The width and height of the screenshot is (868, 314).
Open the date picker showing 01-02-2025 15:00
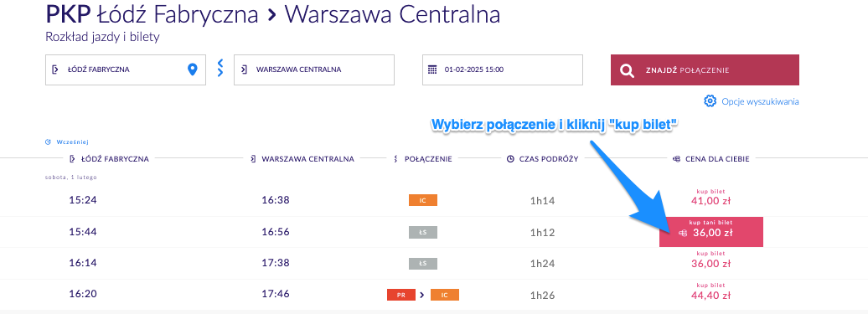[503, 69]
